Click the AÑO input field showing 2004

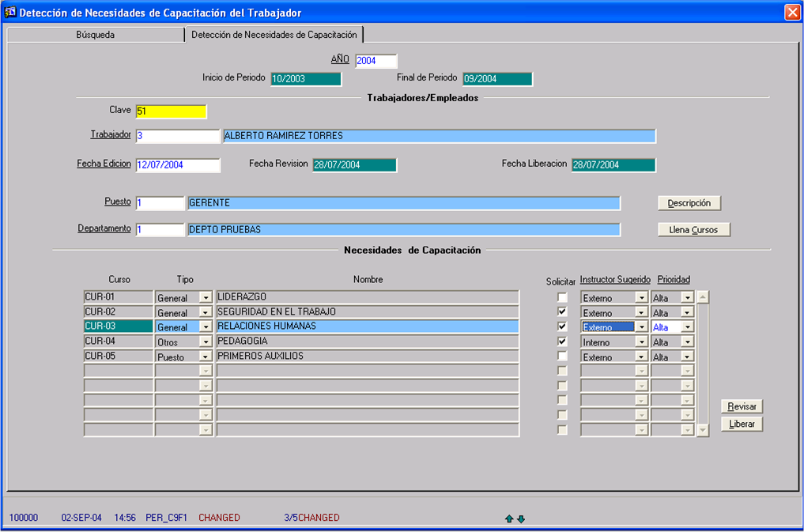[376, 62]
